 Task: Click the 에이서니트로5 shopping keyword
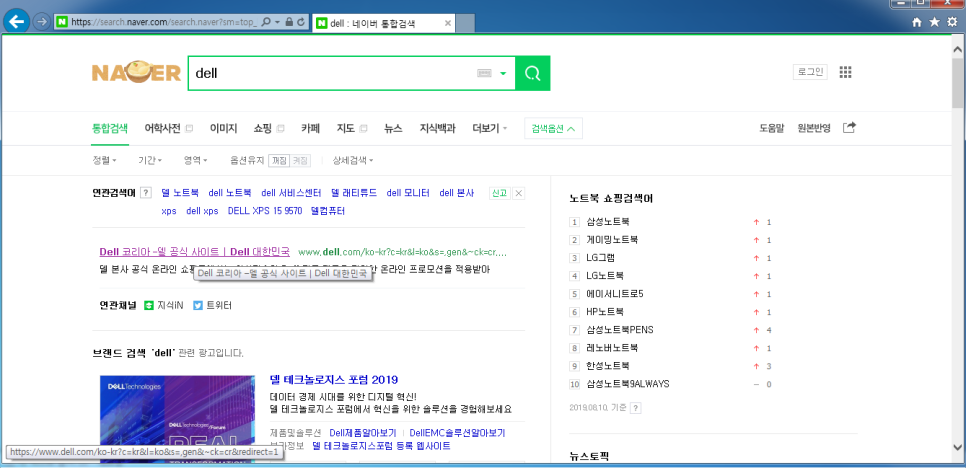[x=615, y=294]
